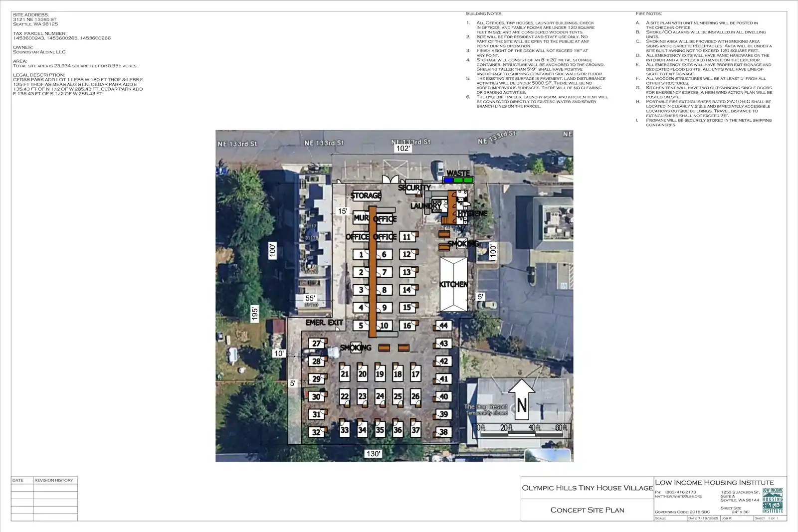The height and width of the screenshot is (532, 798).
Task: Click the blue waste bin
Action: click(448, 180)
